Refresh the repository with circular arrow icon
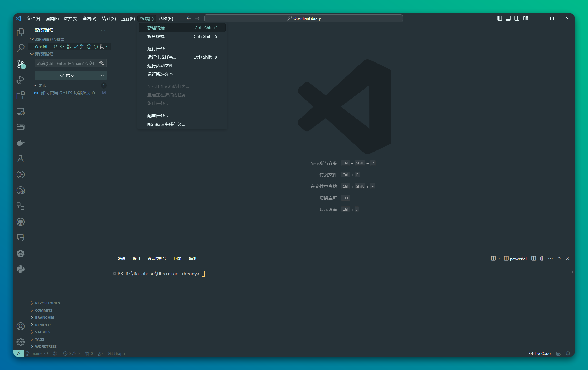The image size is (588, 370). 95,47
